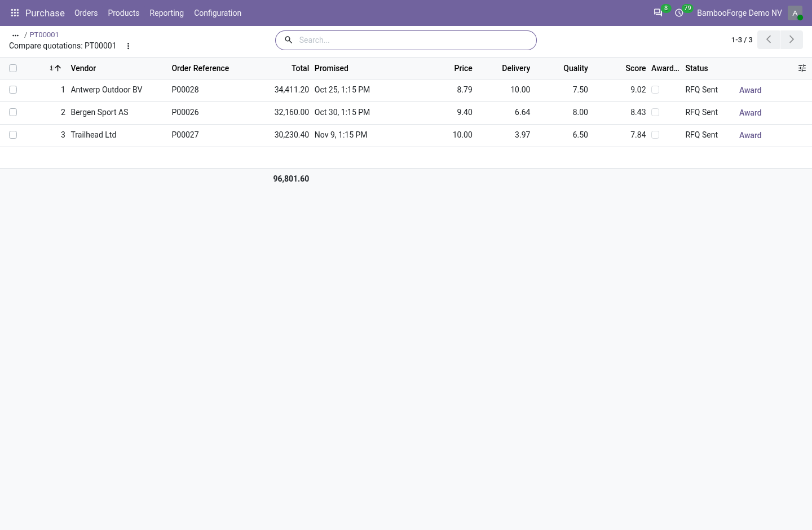
Task: Open user avatar menu
Action: tap(795, 13)
